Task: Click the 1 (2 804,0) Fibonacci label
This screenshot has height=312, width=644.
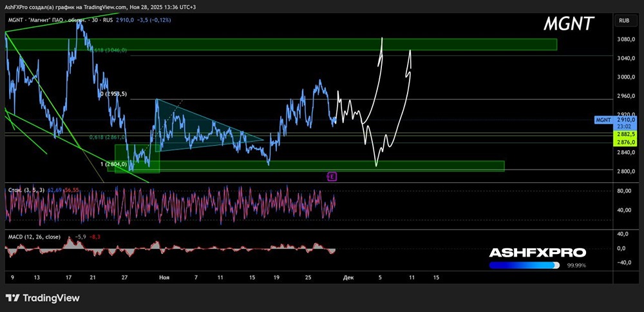Action: pos(114,164)
